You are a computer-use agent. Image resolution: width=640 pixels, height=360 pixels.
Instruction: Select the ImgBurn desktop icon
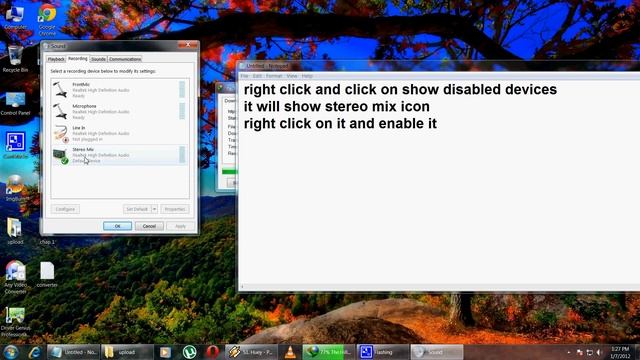[15, 188]
